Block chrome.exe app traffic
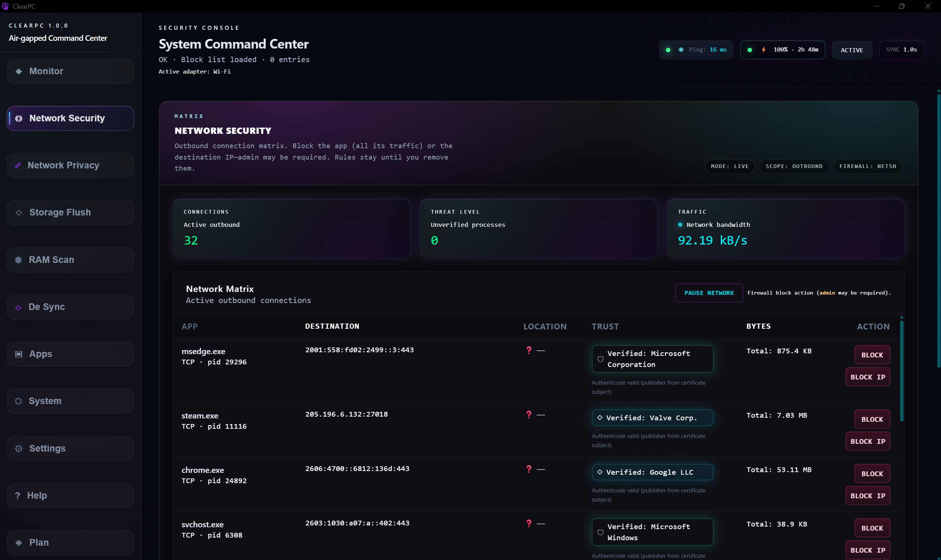The width and height of the screenshot is (941, 560). (872, 474)
